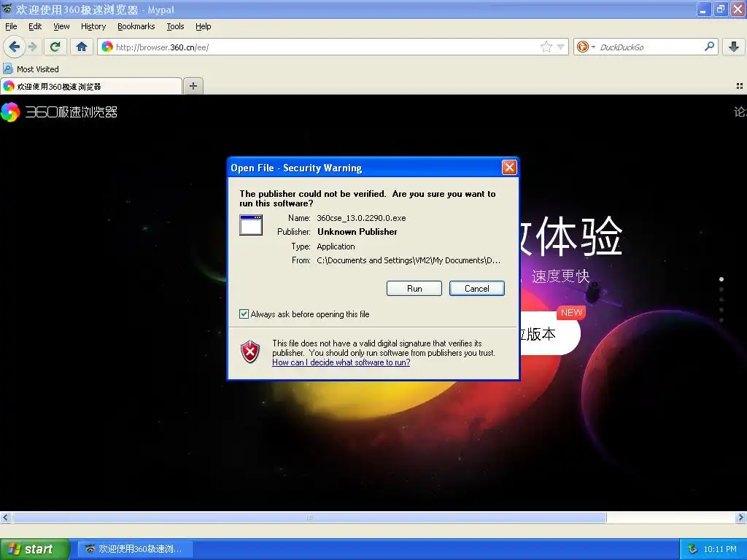Screen dimensions: 747x560
Task: Click the taskbar clock 10:11 PM
Action: (x=720, y=549)
